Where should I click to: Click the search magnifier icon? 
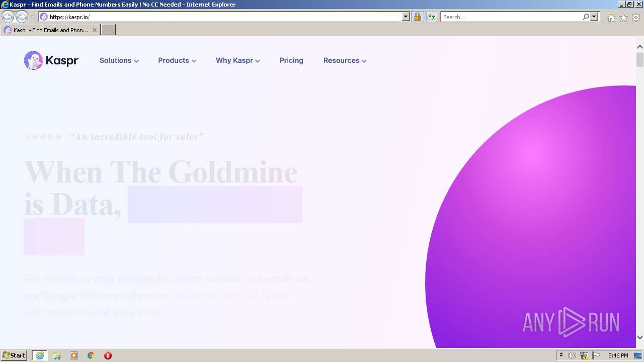[x=586, y=17]
